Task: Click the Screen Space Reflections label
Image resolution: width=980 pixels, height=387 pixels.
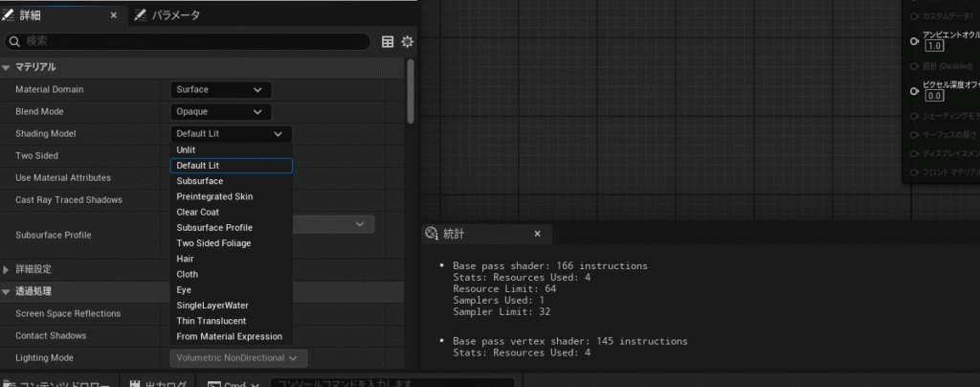Action: [68, 313]
